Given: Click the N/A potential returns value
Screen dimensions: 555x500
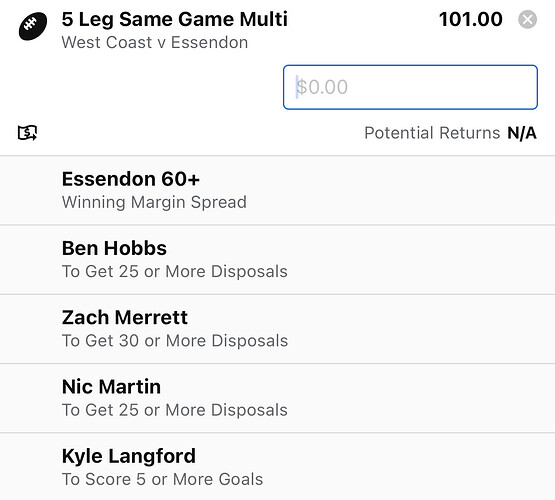Looking at the screenshot, I should click(x=522, y=133).
